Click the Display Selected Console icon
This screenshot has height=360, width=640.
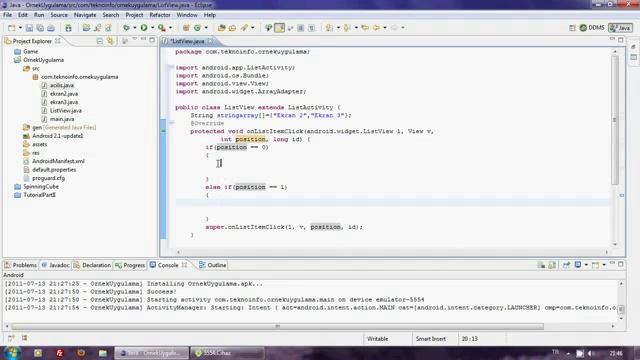tap(578, 265)
